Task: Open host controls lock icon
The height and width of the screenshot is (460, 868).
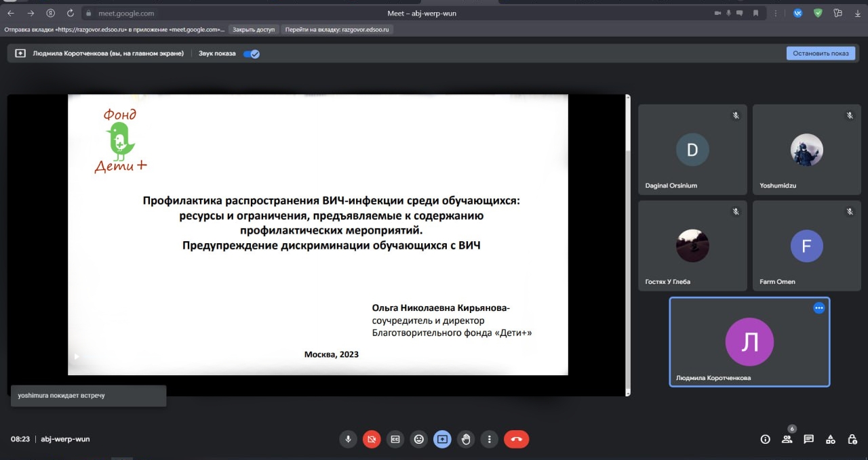Action: pos(852,439)
